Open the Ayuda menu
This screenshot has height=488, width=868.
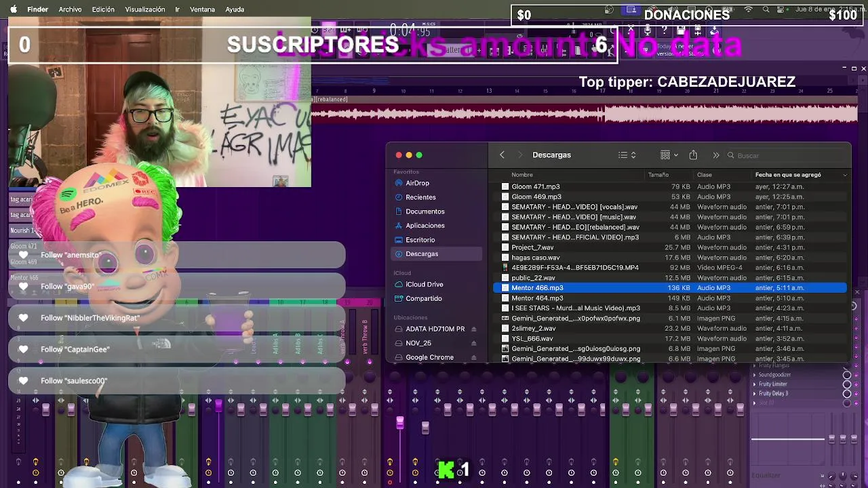pos(235,9)
